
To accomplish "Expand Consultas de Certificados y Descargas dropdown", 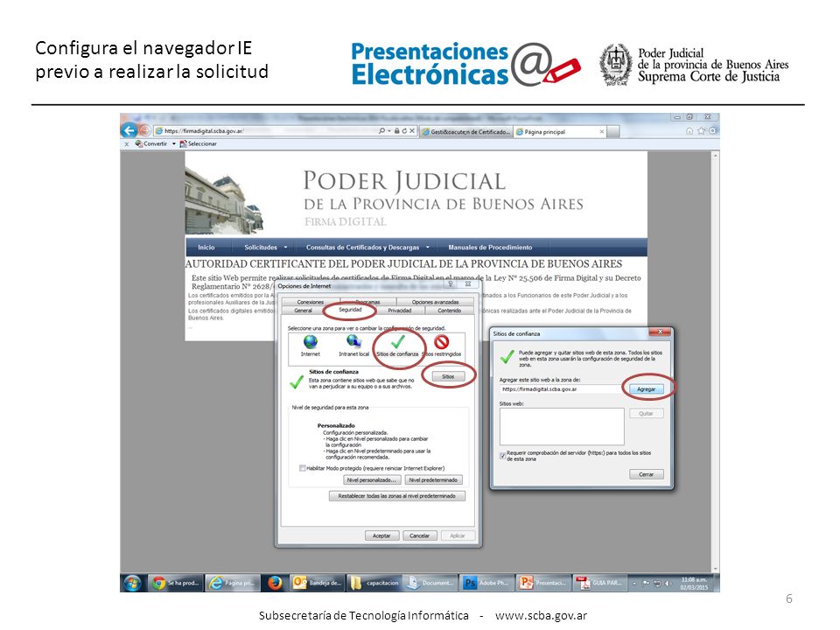I will 428,248.
